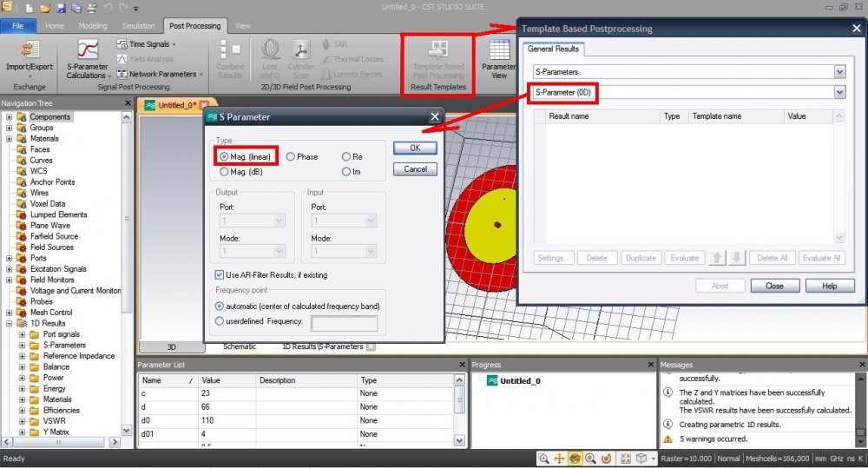This screenshot has width=868, height=468.
Task: Switch to the Modeling ribbon tab
Action: pyautogui.click(x=93, y=25)
